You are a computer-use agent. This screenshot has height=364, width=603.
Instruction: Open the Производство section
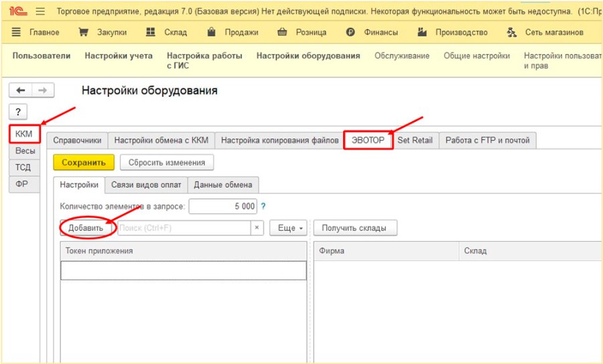453,32
